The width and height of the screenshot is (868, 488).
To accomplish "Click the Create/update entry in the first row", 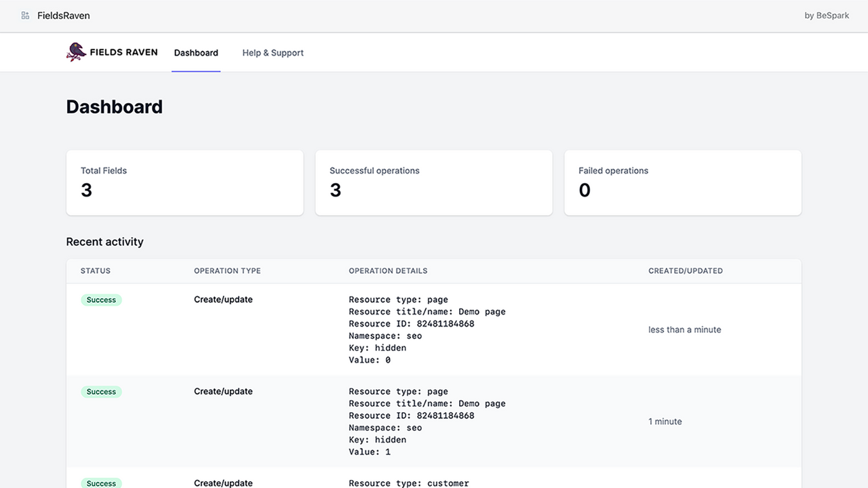I will pyautogui.click(x=223, y=299).
